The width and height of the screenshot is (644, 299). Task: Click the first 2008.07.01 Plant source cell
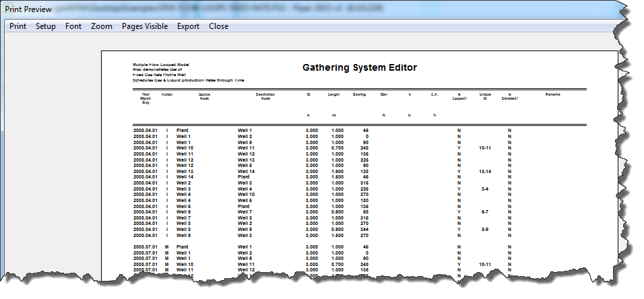(x=183, y=247)
